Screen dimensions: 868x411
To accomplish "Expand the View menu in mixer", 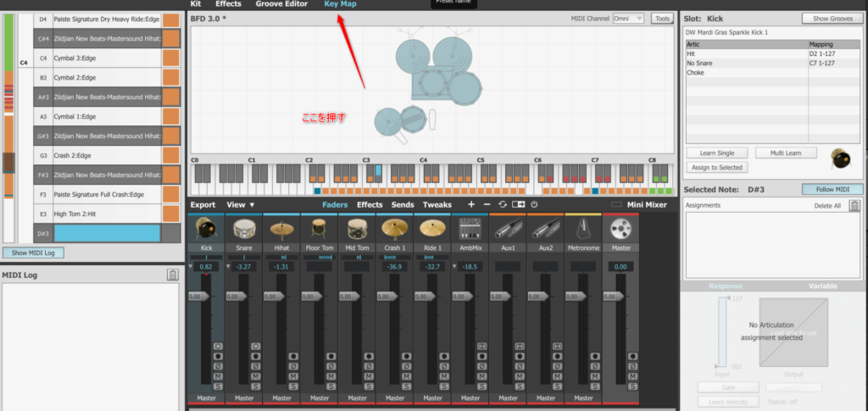I will (x=241, y=205).
